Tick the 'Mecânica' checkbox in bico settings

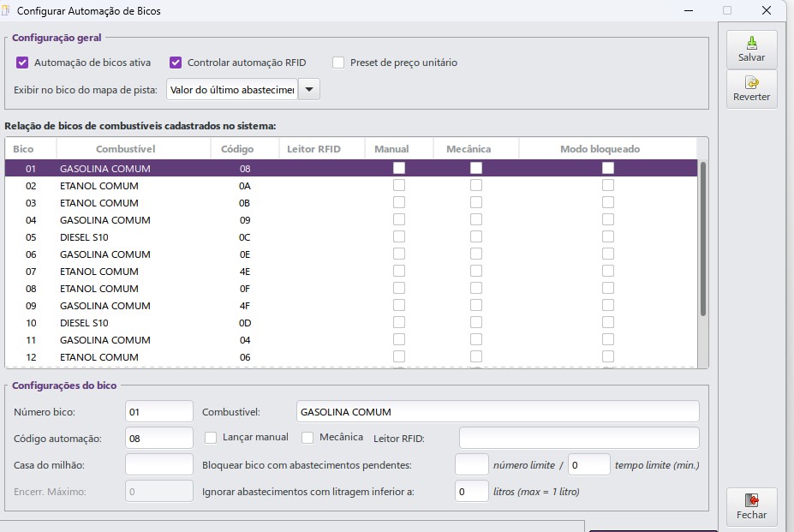pyautogui.click(x=307, y=438)
